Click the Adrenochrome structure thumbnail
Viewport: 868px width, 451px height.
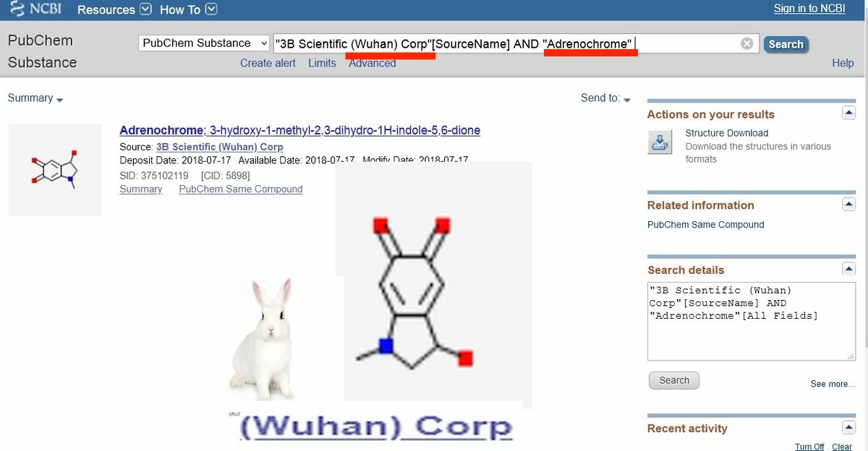click(x=55, y=170)
